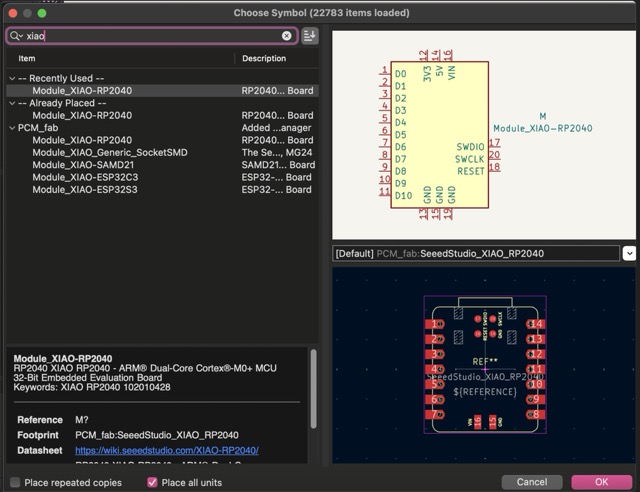Click the default footprint field SeeedStudio_XIAO_RP2040
This screenshot has width=640, height=492.
point(476,254)
